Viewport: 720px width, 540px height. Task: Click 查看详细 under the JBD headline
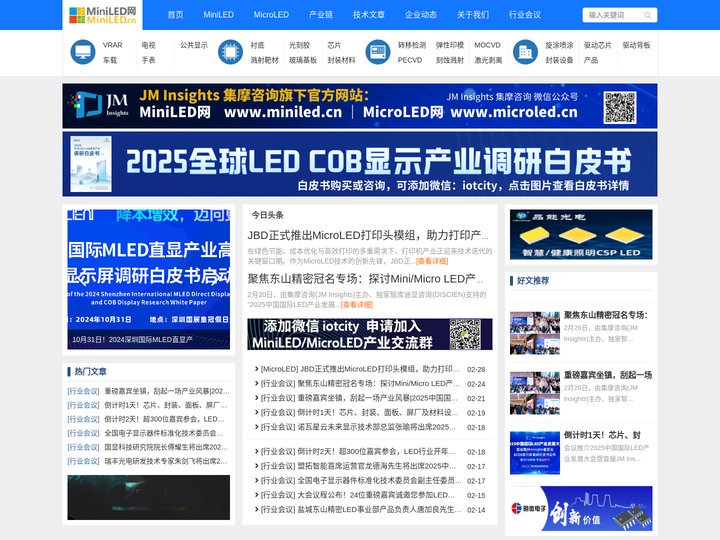432,261
